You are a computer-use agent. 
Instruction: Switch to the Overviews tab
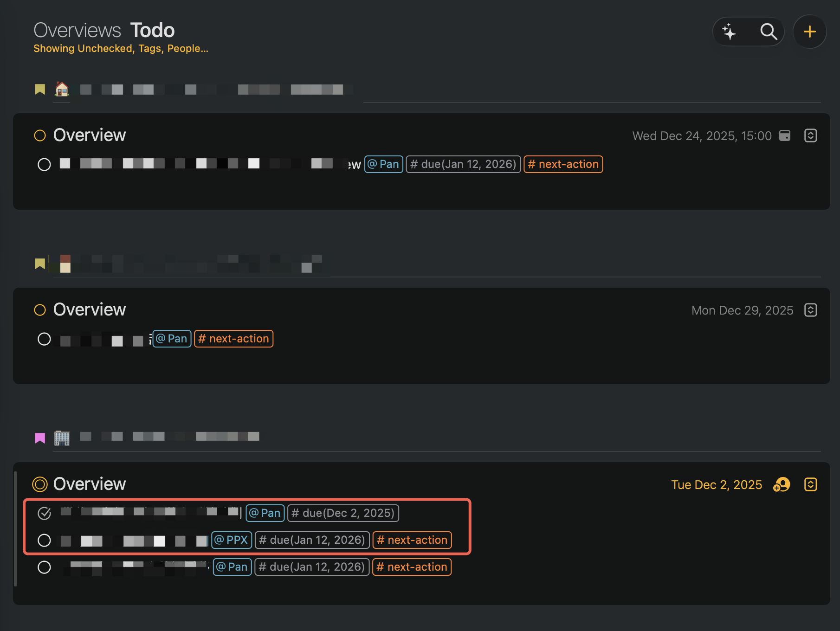(x=77, y=31)
